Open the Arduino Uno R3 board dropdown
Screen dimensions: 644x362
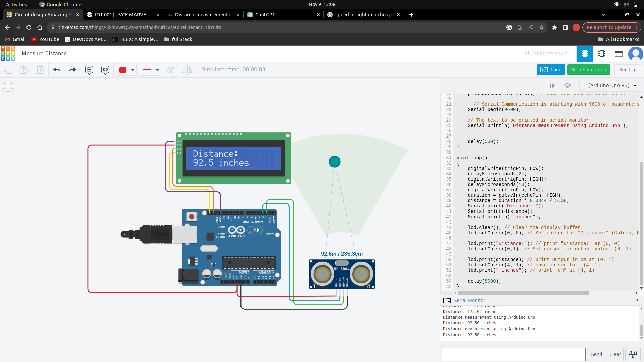(610, 86)
